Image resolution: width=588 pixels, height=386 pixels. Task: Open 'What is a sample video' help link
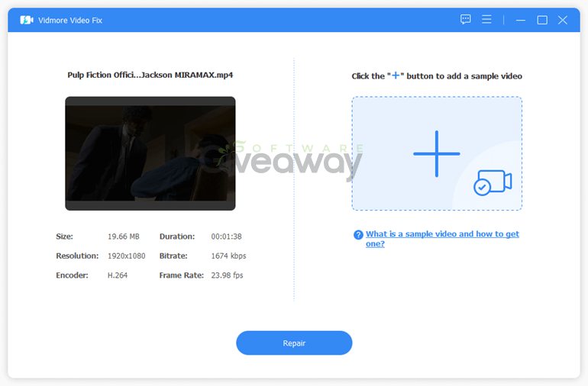click(442, 239)
